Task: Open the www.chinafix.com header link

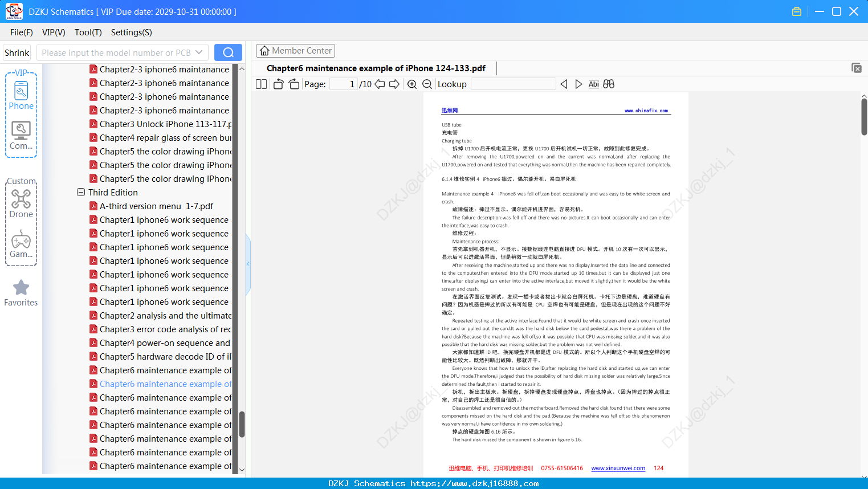Action: click(646, 111)
